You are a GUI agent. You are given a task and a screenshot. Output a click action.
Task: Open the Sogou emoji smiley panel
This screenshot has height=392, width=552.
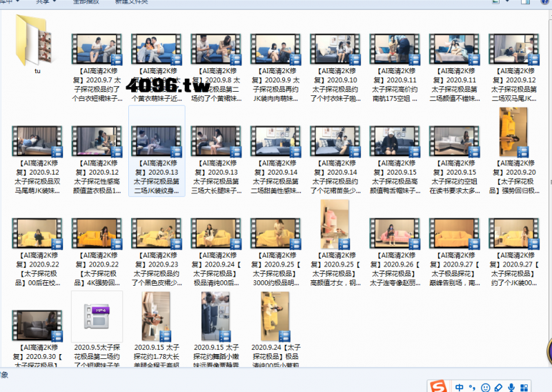pyautogui.click(x=486, y=387)
